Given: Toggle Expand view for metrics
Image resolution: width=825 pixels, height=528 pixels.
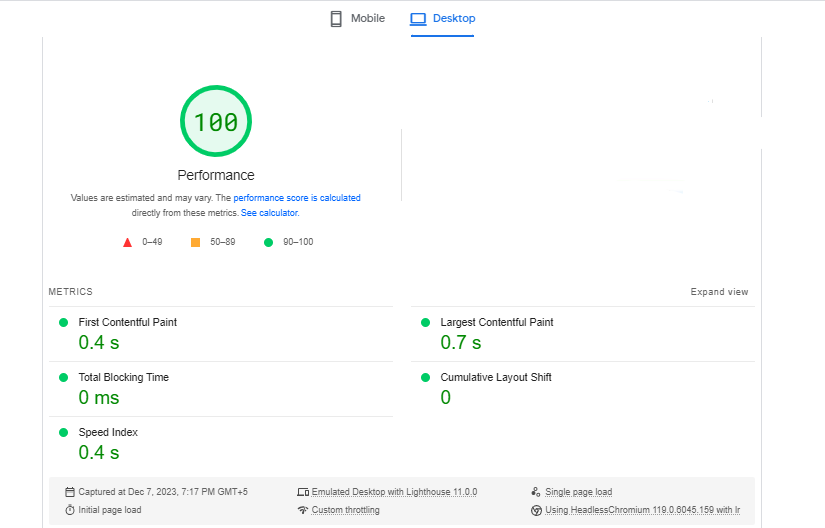Looking at the screenshot, I should (x=719, y=292).
